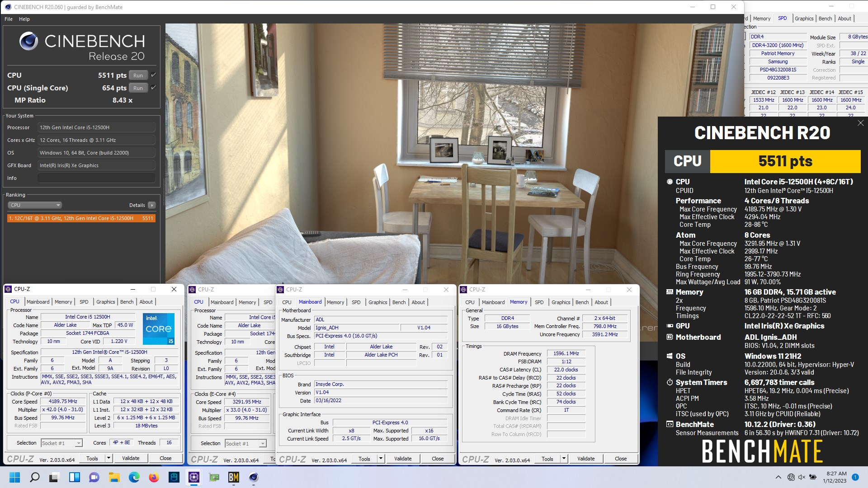Open taskbar Search

34,477
